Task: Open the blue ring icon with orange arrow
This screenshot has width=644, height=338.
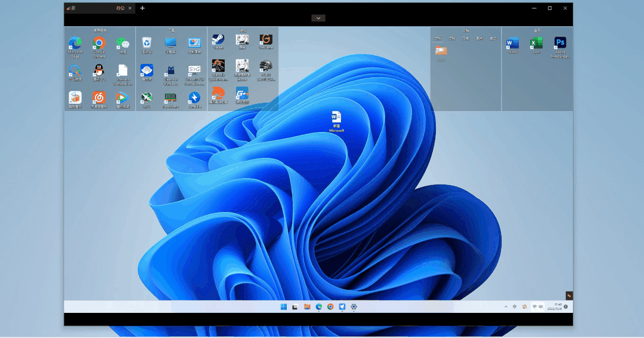Action: point(75,70)
